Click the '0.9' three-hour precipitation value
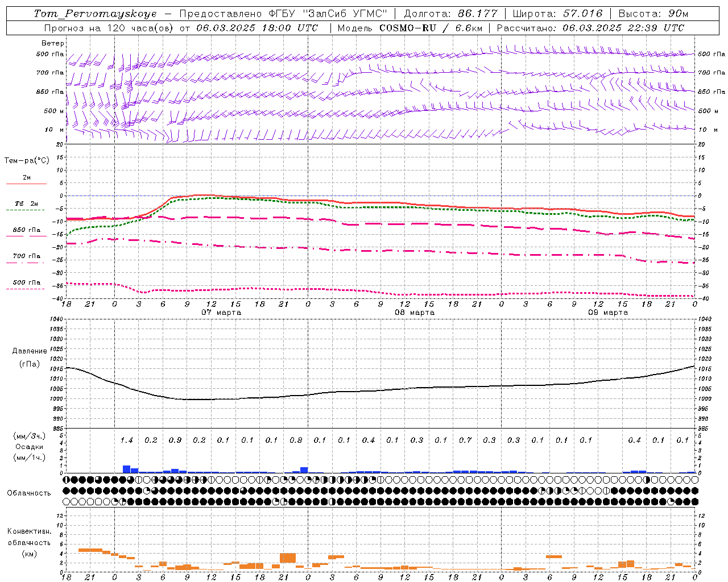The height and width of the screenshot is (582, 728). (x=175, y=440)
